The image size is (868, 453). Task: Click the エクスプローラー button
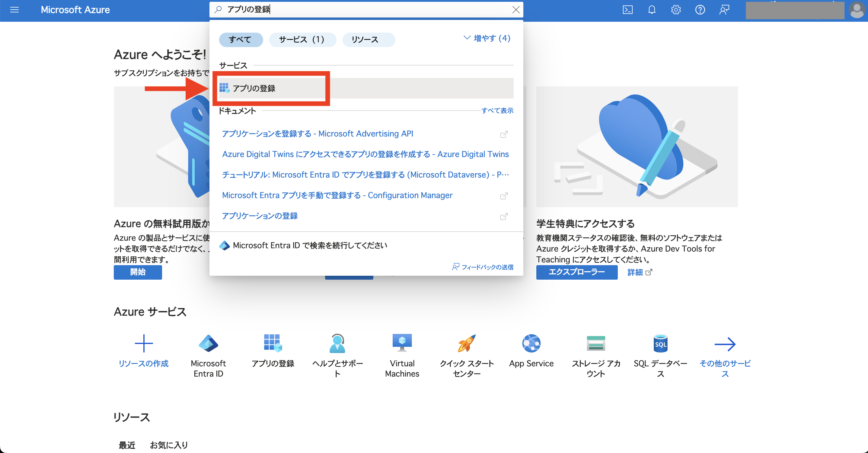point(576,272)
